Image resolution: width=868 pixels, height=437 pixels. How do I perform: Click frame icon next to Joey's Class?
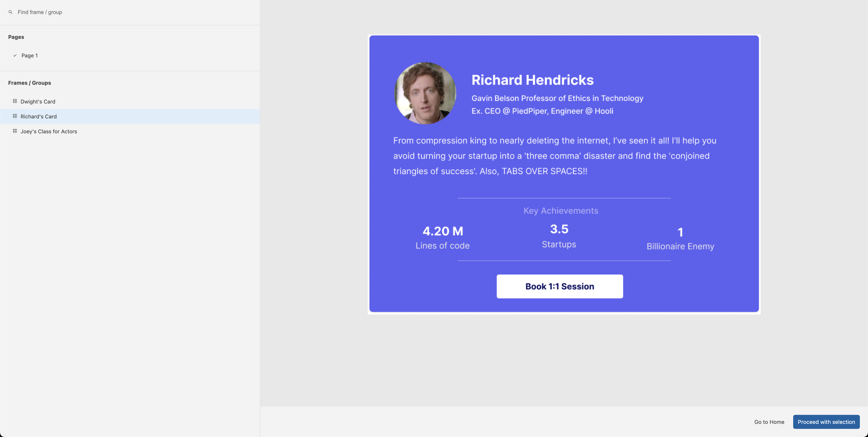pos(15,131)
